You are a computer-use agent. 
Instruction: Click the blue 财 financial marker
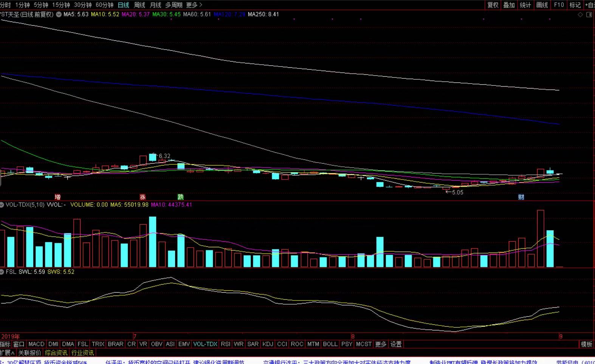[521, 197]
